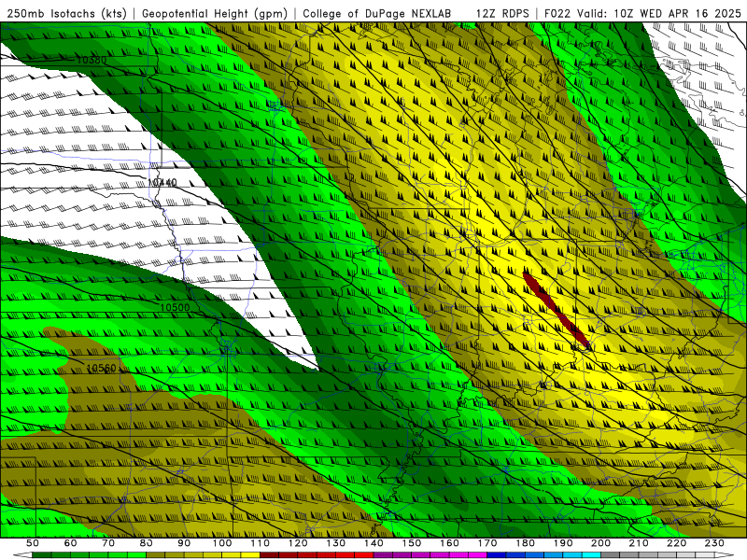Click the 10500 height contour label
747x560 pixels.
[x=175, y=308]
